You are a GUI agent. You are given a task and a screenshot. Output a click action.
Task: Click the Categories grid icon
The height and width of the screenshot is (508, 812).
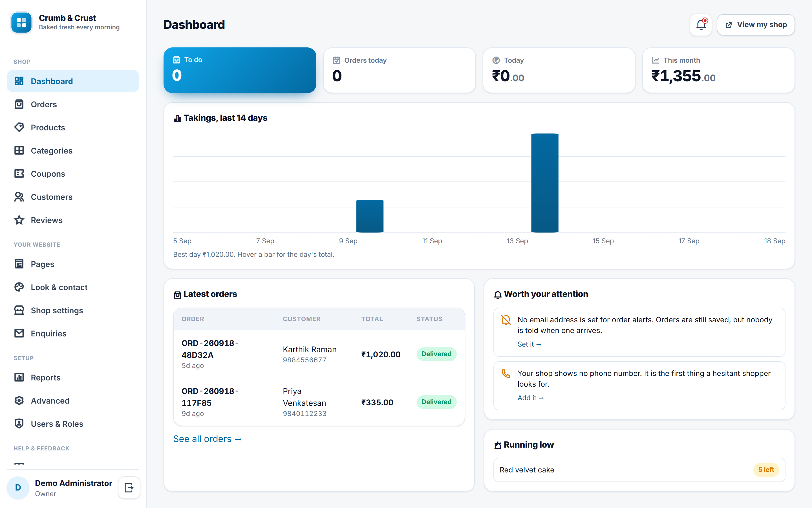click(x=19, y=150)
